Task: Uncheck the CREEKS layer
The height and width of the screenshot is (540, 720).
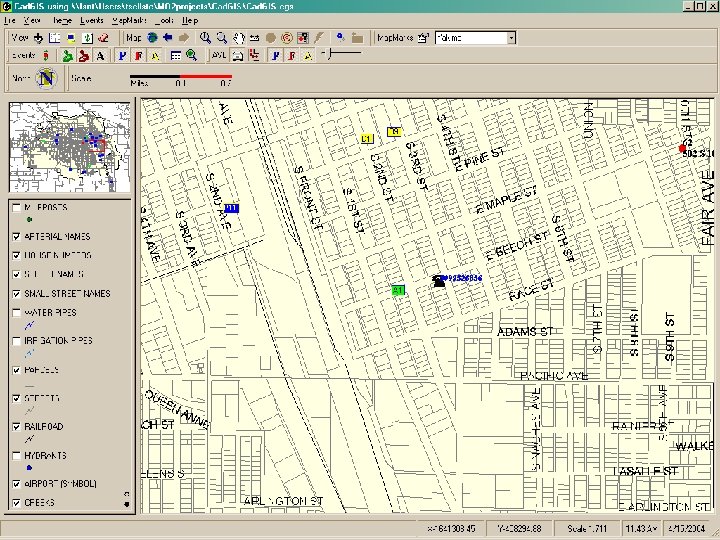Action: coord(17,503)
